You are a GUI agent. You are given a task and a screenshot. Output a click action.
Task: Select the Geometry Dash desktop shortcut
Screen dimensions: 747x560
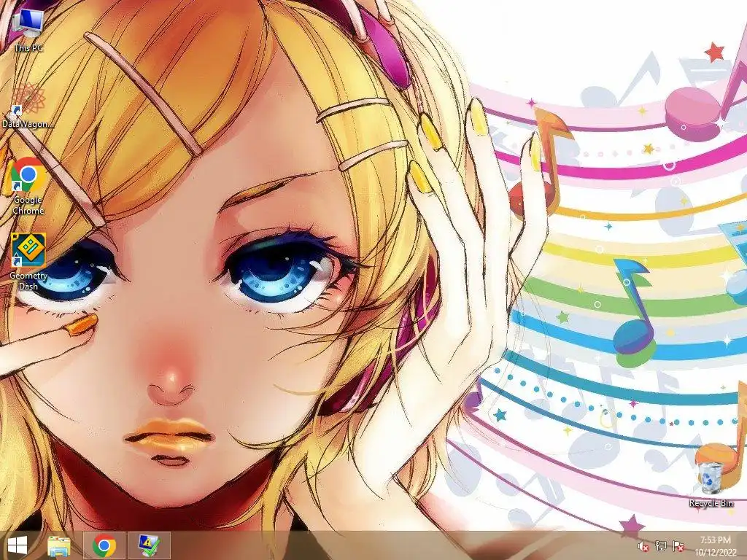pos(28,262)
